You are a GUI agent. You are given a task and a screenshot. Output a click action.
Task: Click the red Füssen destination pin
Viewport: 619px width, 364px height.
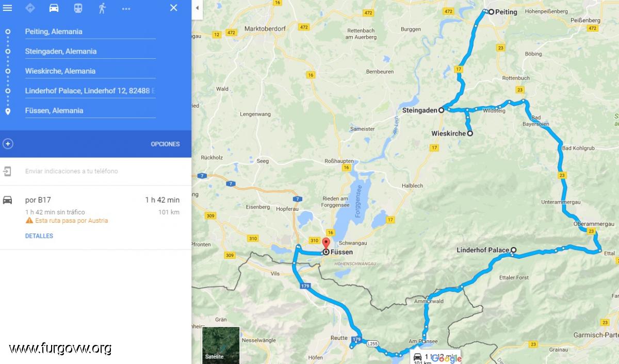(326, 244)
